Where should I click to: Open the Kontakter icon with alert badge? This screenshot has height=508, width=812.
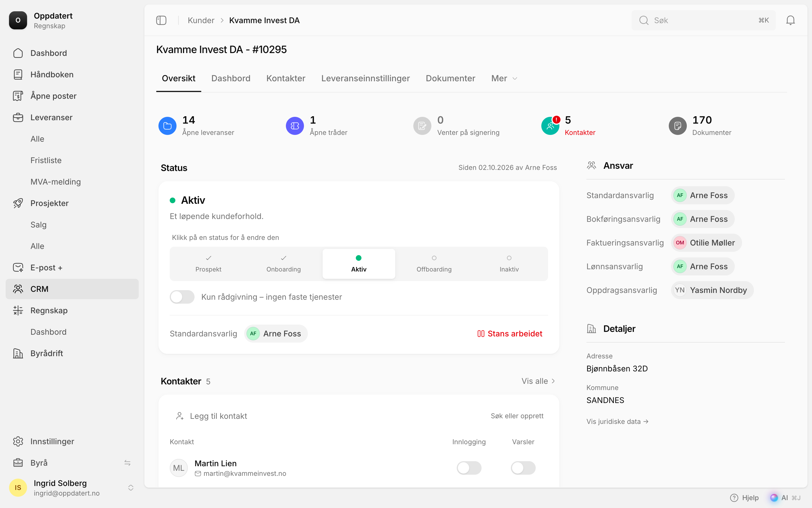550,126
